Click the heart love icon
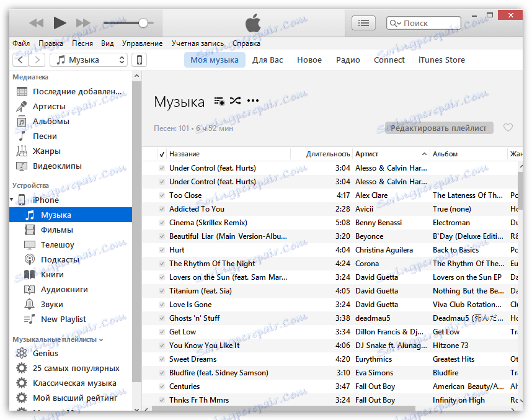This screenshot has width=532, height=420. 508,128
